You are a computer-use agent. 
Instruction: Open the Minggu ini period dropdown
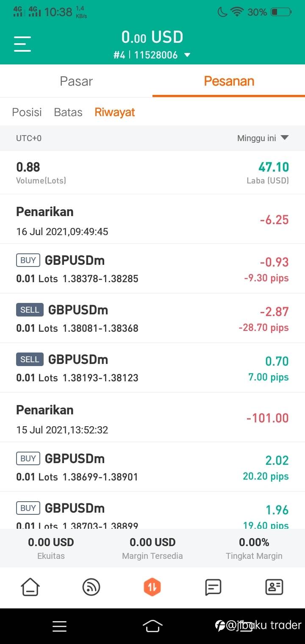(263, 138)
